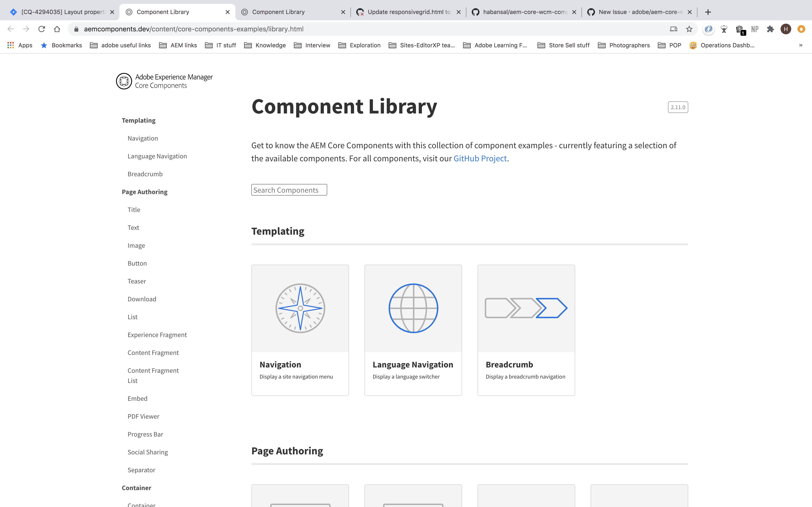Select the Navigation compass card icon
The width and height of the screenshot is (812, 507).
click(x=300, y=308)
